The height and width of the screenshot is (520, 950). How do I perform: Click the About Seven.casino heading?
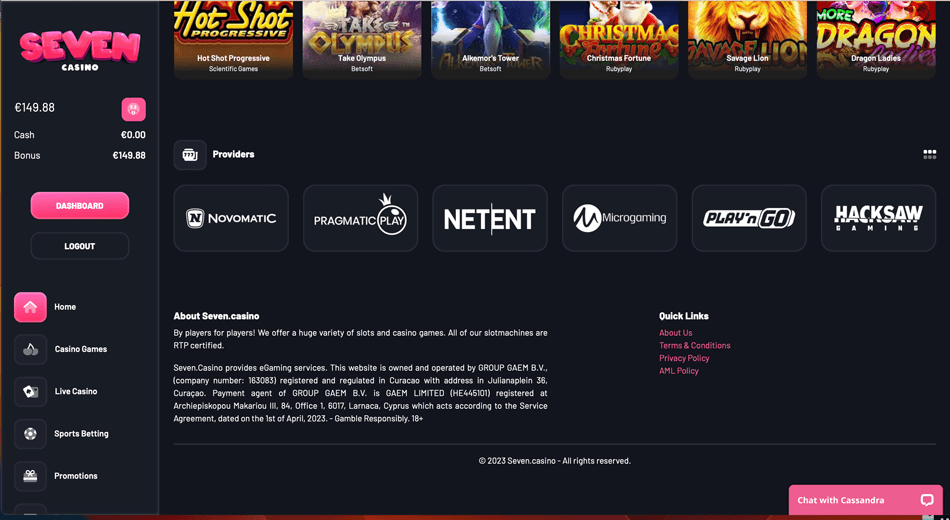216,316
